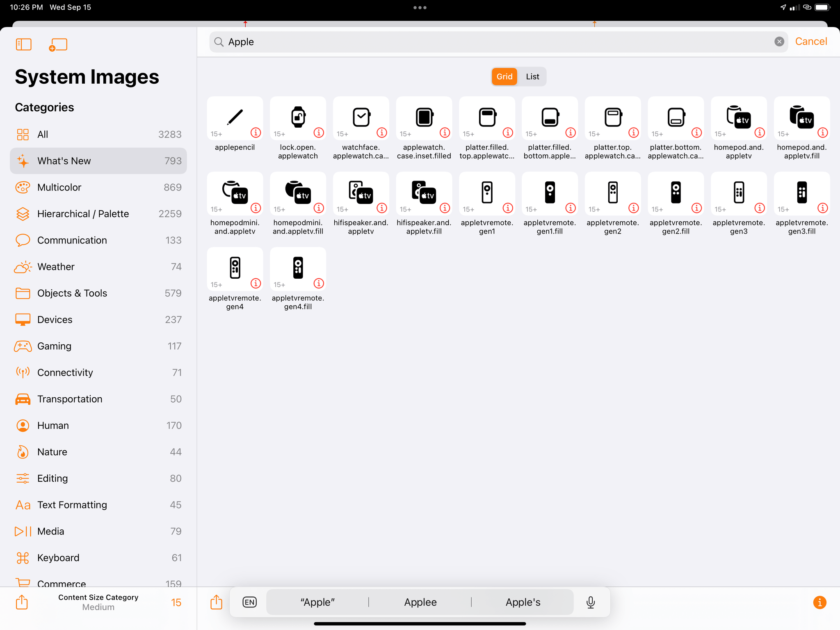Viewport: 840px width, 630px height.
Task: Select the homepod.and.appletv symbol
Action: click(739, 117)
